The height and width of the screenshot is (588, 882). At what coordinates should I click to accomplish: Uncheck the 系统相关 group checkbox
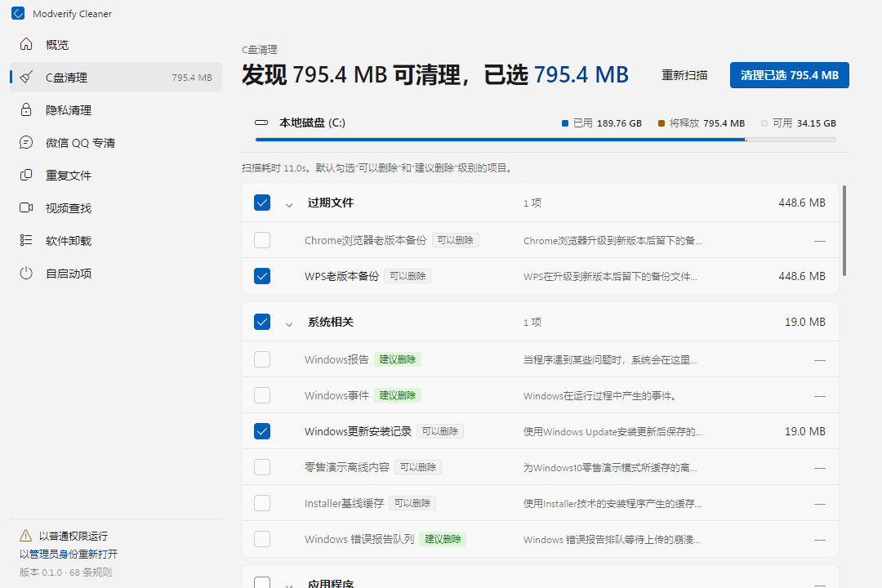[x=262, y=322]
